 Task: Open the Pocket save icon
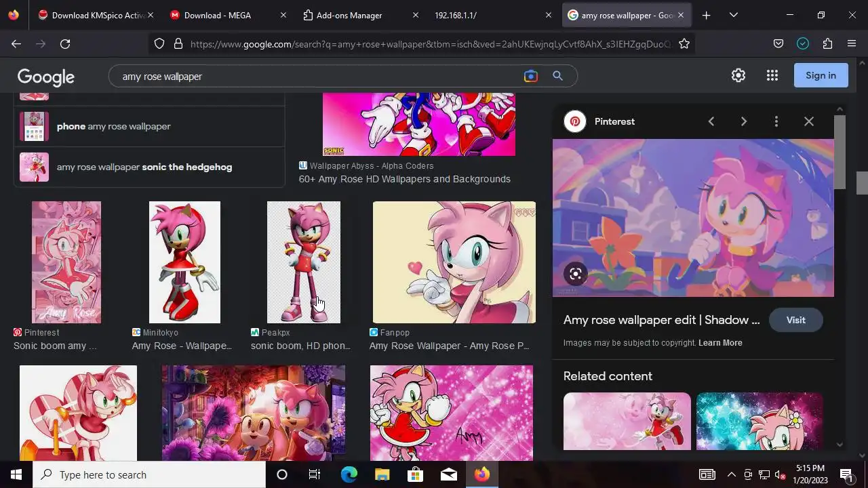pyautogui.click(x=778, y=44)
